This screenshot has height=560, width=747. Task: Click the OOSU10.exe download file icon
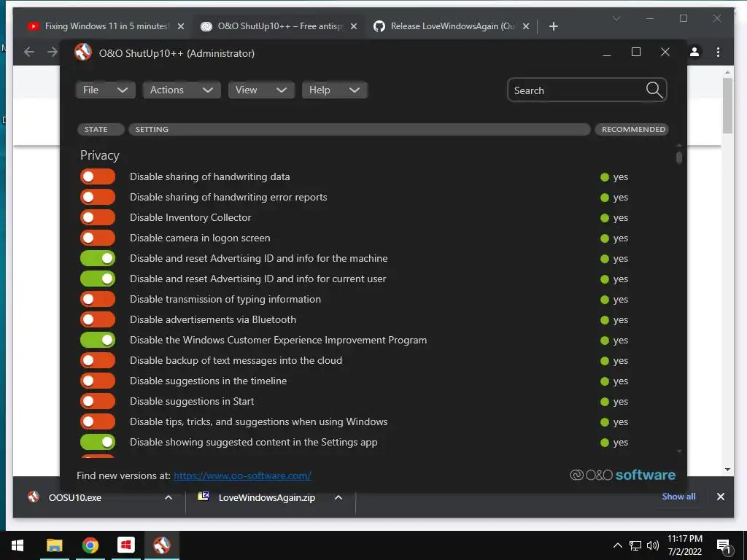(x=34, y=497)
